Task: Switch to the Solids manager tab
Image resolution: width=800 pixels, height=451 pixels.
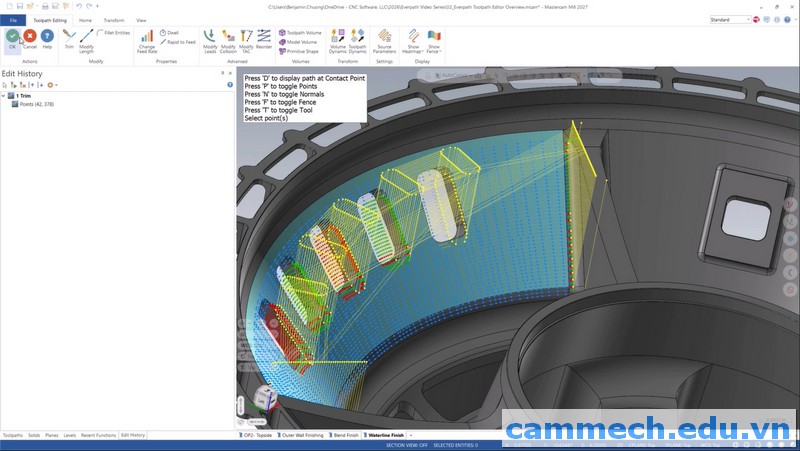Action: tap(34, 435)
